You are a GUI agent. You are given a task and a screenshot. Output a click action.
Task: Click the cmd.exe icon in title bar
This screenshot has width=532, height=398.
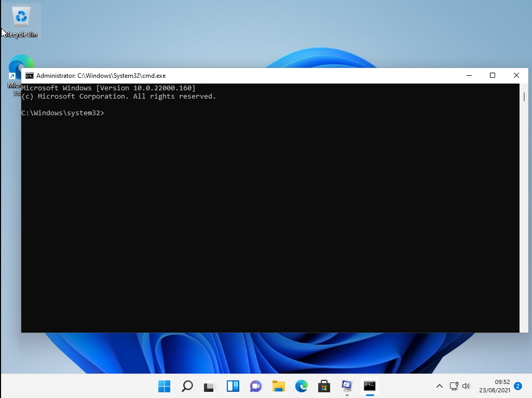pos(30,76)
